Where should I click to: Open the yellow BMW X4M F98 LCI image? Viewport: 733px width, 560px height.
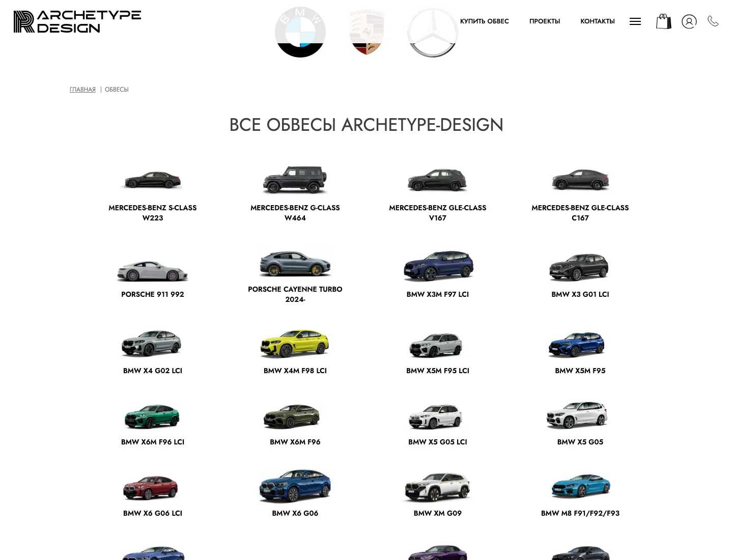click(295, 343)
